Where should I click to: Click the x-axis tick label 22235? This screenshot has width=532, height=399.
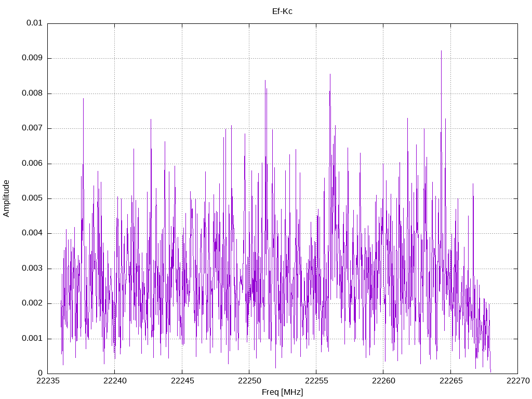coord(47,381)
